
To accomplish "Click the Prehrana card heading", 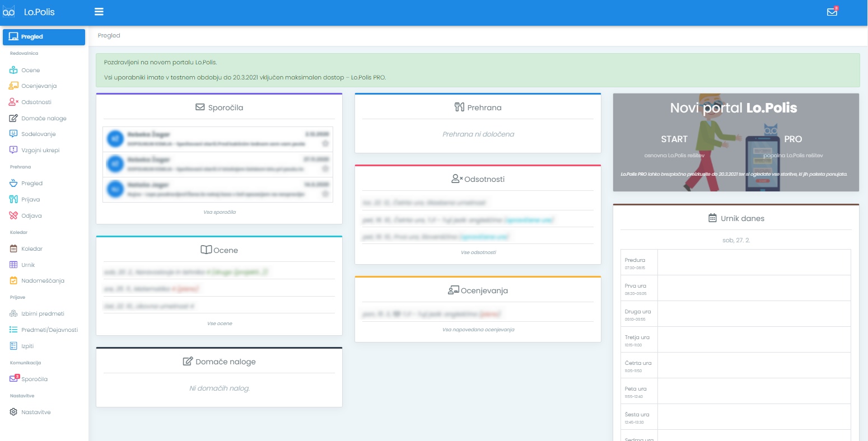I will (478, 107).
